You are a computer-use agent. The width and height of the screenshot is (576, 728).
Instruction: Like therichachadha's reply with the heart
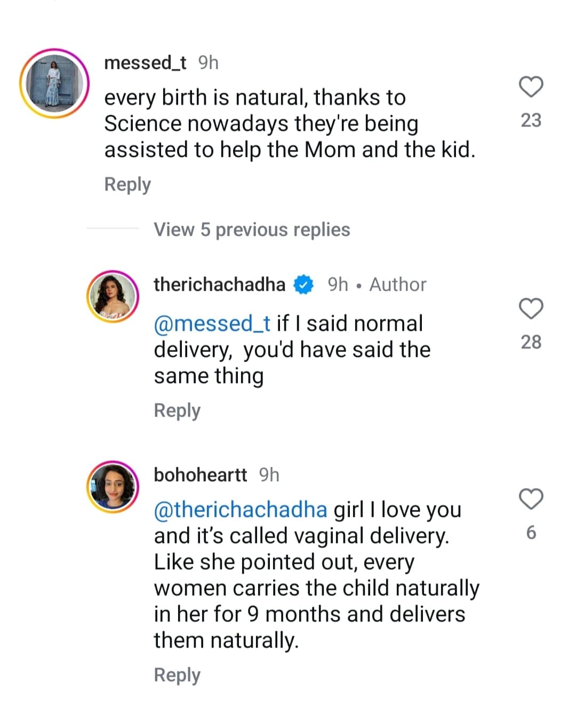pos(531,309)
